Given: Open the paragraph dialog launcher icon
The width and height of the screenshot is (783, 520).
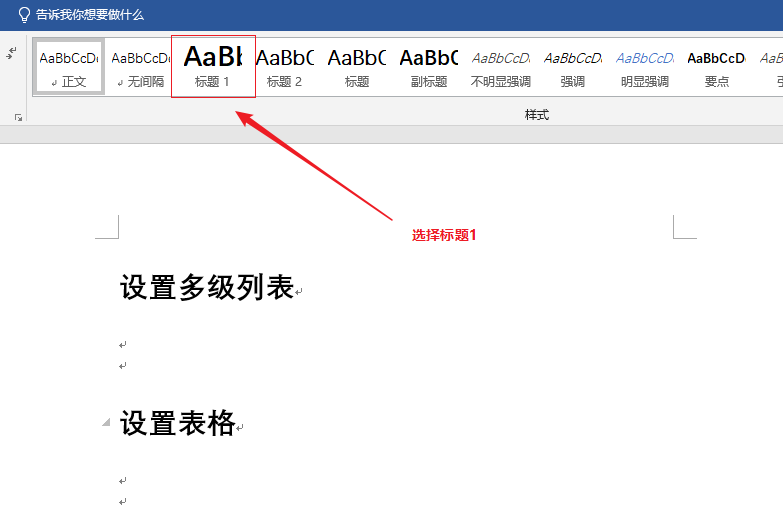Looking at the screenshot, I should click(x=18, y=117).
